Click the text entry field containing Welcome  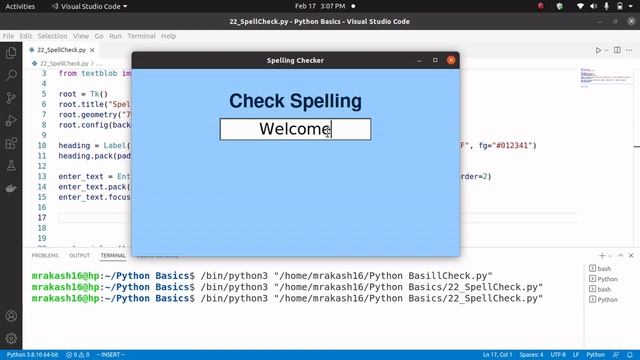[x=295, y=129]
